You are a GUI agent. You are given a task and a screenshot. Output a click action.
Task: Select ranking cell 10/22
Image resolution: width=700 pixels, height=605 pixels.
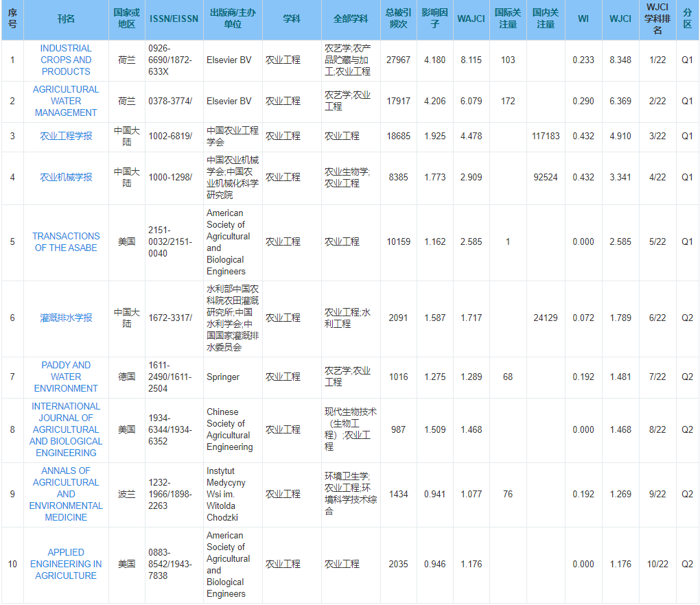point(657,564)
